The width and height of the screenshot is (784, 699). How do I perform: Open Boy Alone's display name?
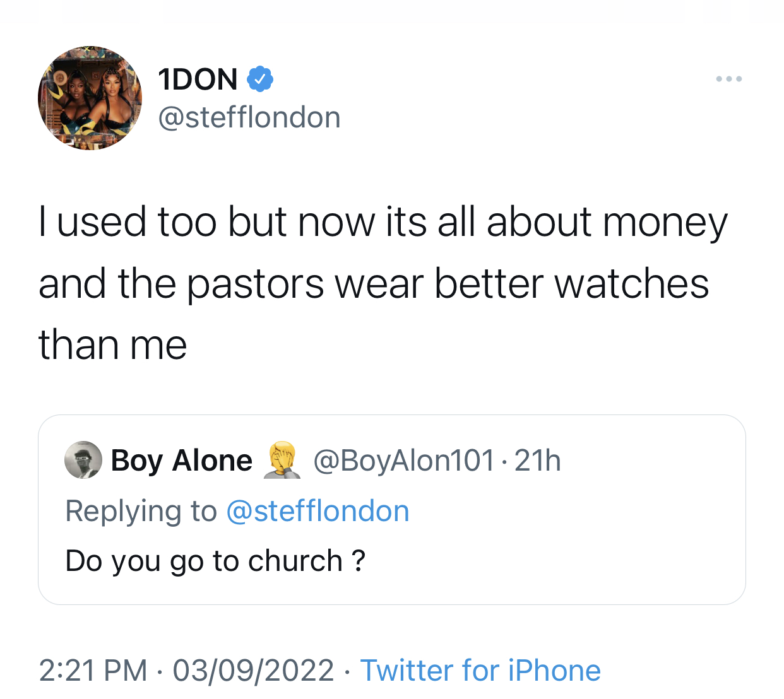(182, 461)
